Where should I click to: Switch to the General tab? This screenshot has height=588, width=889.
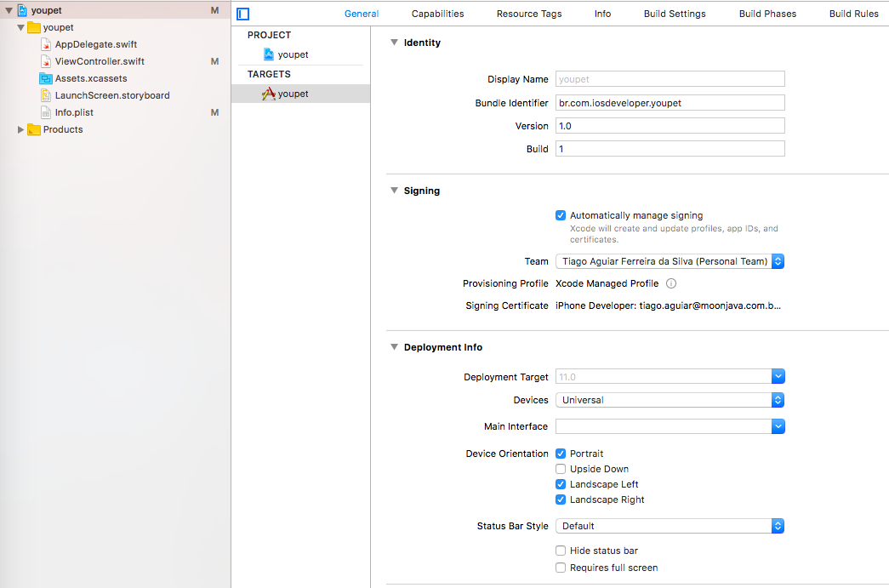click(362, 14)
